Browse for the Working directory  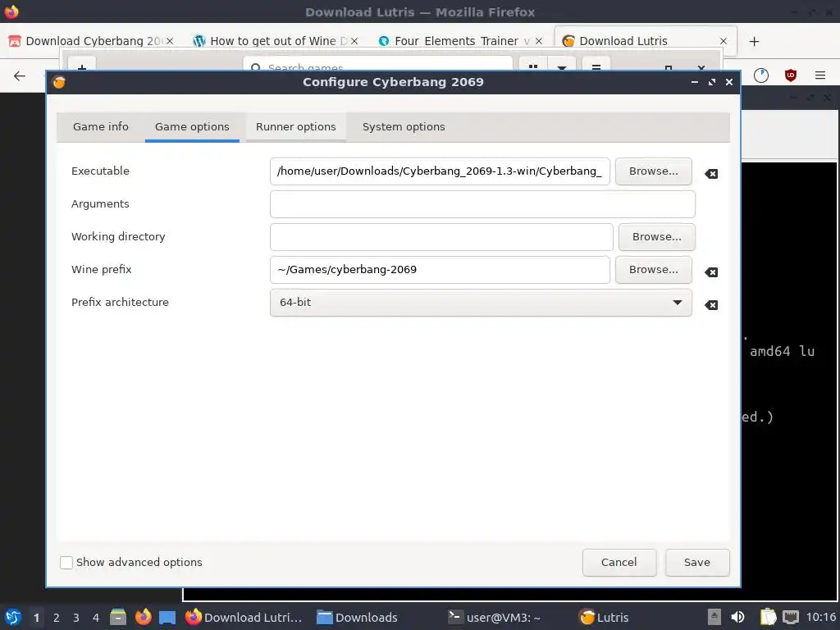pos(657,237)
